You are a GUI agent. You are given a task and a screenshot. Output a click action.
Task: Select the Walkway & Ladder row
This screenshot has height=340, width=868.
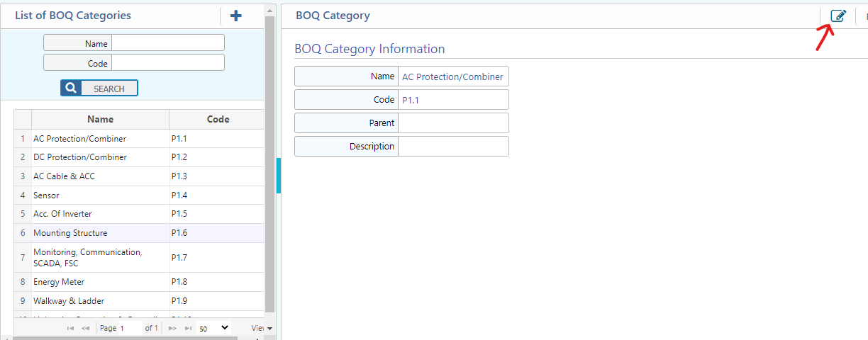point(69,301)
